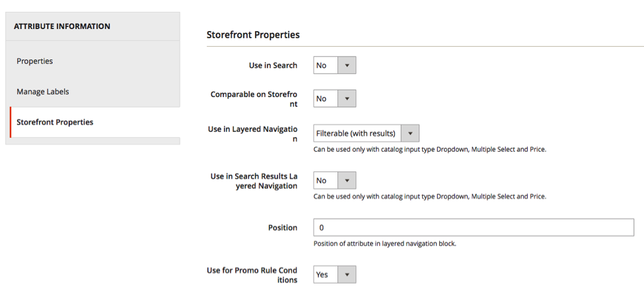Click the arrow icon for Comparable on Storefront
The width and height of the screenshot is (644, 289).
347,98
